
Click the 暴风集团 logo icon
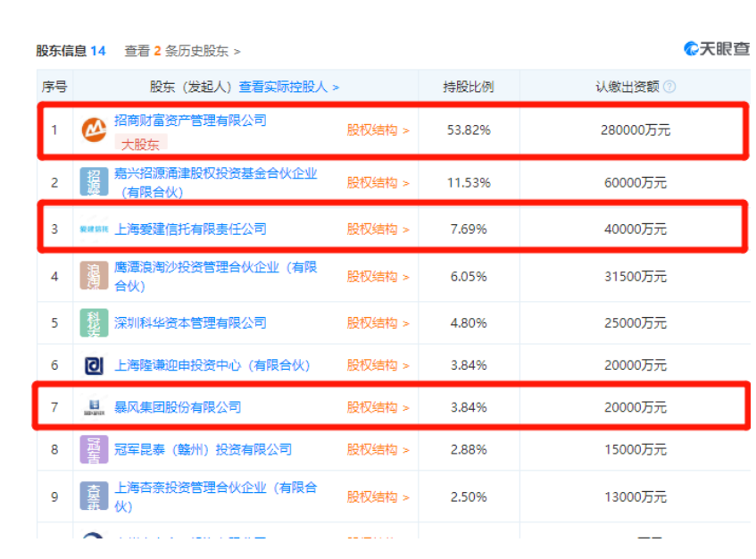tap(94, 407)
